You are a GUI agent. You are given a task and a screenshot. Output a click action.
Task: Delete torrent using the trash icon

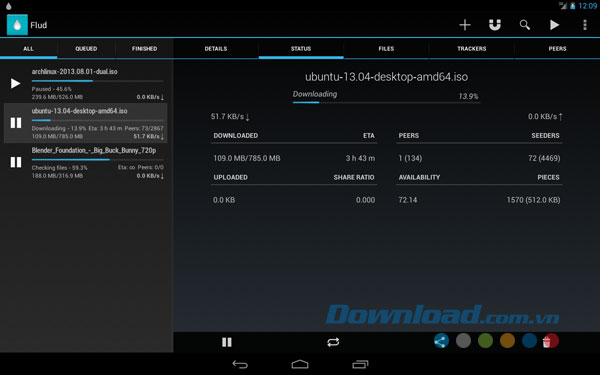pyautogui.click(x=547, y=341)
